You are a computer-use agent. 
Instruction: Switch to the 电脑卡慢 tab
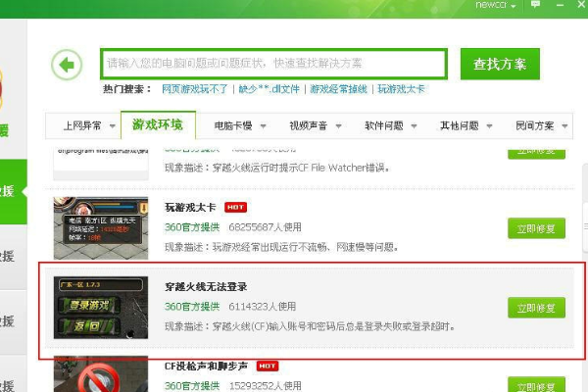click(x=233, y=125)
